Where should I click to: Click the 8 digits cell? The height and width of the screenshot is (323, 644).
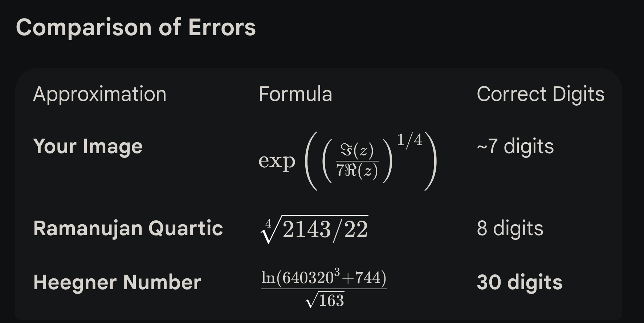510,228
